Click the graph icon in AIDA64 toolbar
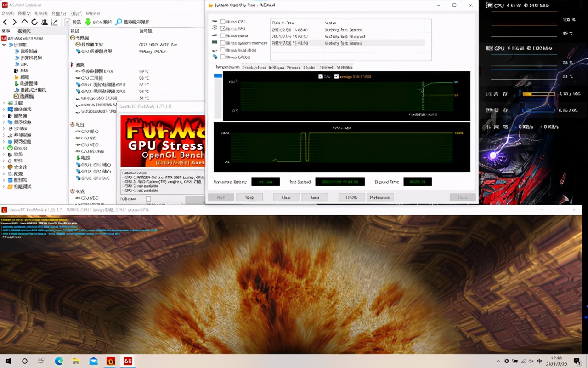This screenshot has width=588, height=368. pyautogui.click(x=54, y=22)
